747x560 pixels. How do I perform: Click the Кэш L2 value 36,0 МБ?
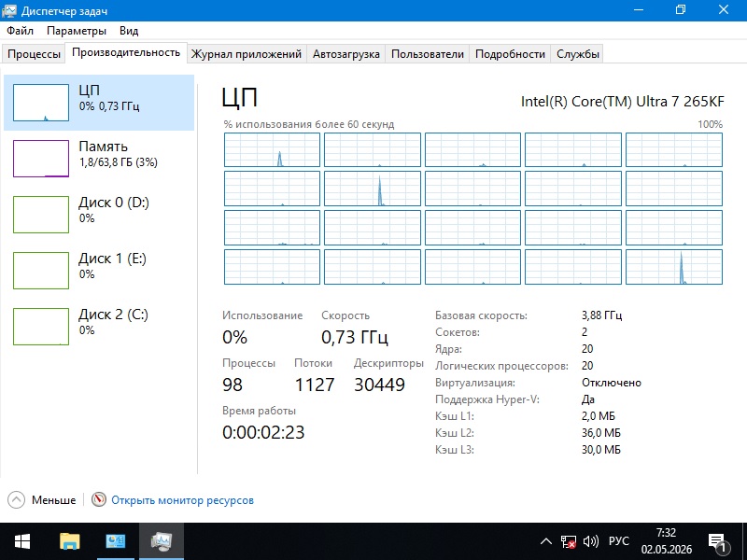click(x=600, y=433)
